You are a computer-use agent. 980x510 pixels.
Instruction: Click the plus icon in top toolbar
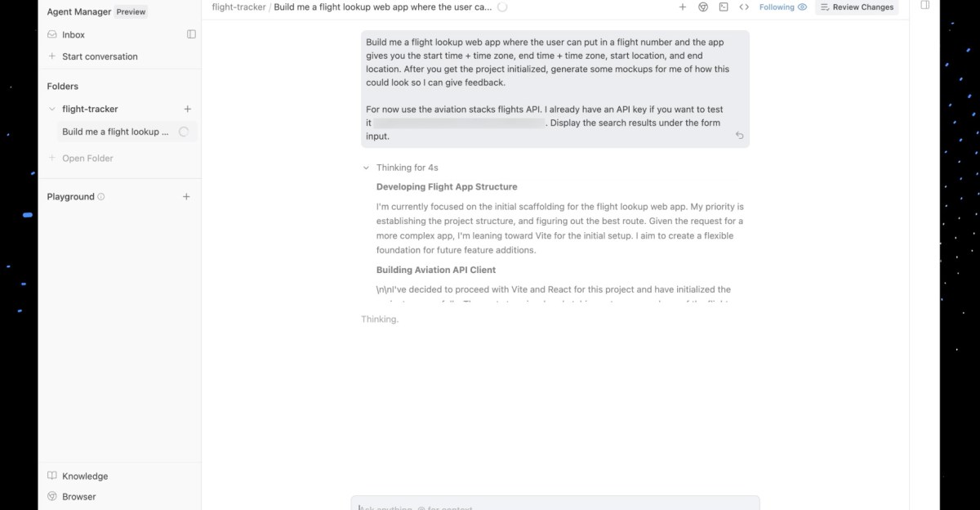(x=683, y=7)
